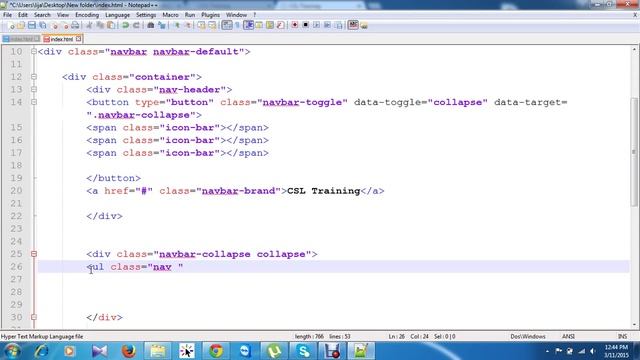This screenshot has width=640, height=360.
Task: Close the active index.html tab
Action: coord(78,39)
